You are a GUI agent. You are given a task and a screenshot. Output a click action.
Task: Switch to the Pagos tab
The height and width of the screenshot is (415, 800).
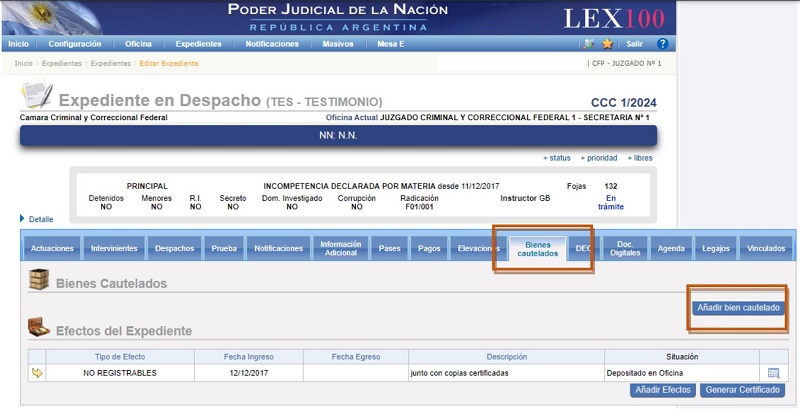429,248
